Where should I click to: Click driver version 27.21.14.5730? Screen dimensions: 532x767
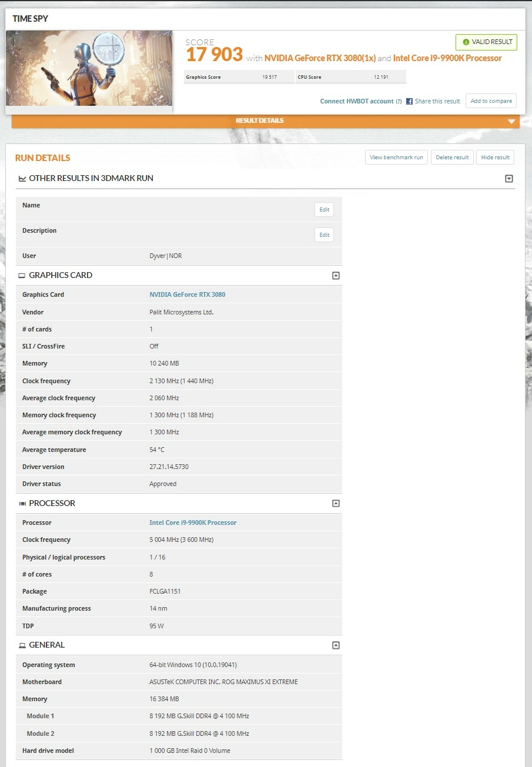tap(169, 467)
